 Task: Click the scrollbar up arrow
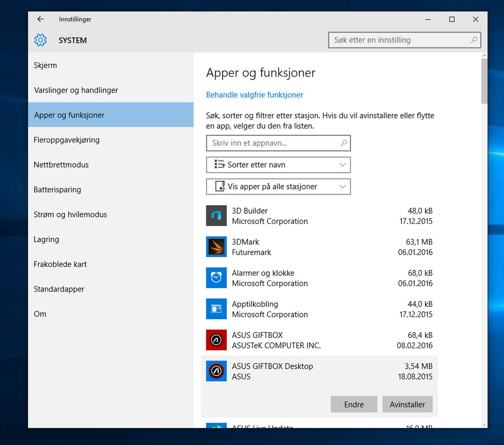pos(484,55)
